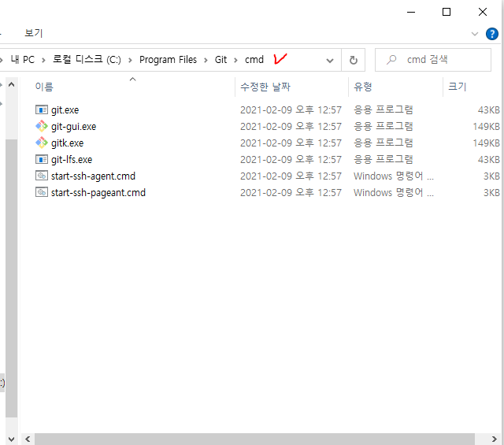Click the git-gui.exe colorful Git icon
Viewport: 504px width, 445px height.
(42, 126)
